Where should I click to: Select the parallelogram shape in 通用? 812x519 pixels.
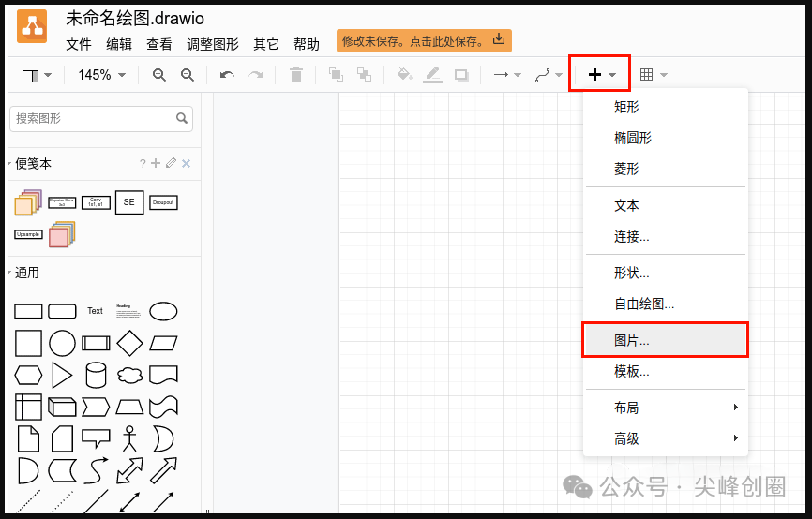[163, 343]
